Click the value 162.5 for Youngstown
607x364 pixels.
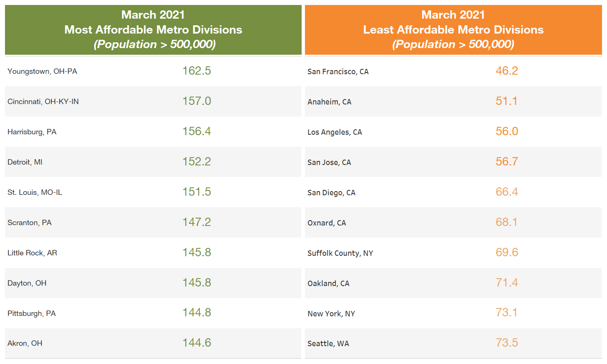tap(197, 71)
